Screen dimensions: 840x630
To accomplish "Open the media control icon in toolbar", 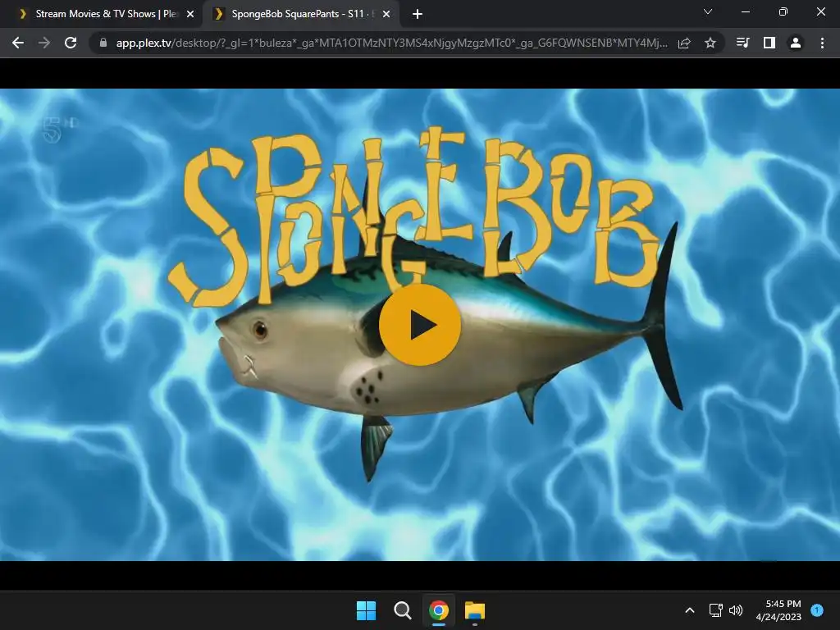I will (742, 43).
